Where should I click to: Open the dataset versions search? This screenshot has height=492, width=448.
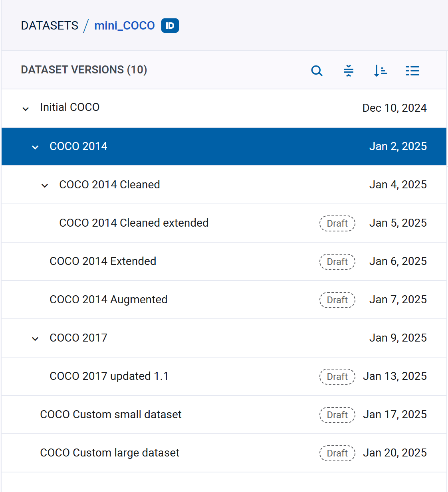click(x=317, y=71)
